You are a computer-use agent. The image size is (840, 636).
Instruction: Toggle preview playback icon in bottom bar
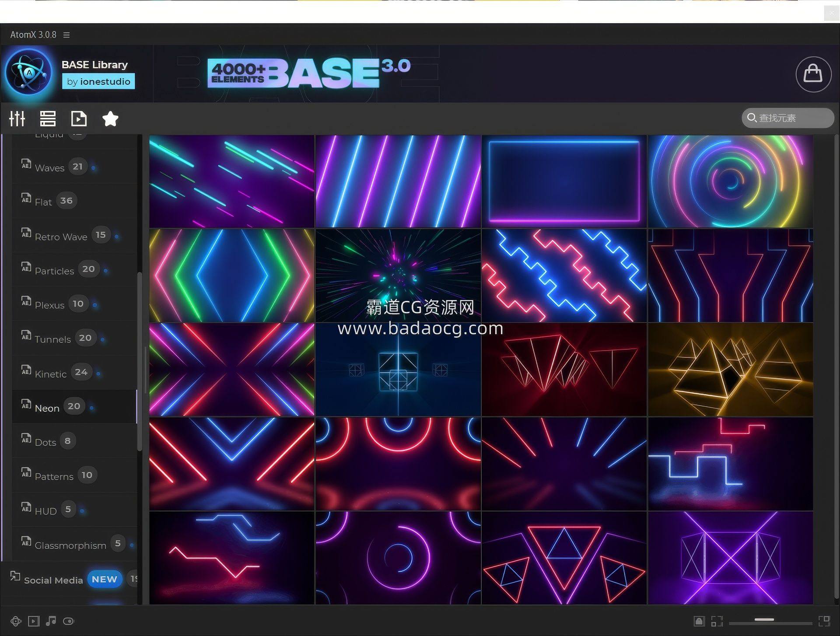pyautogui.click(x=34, y=621)
